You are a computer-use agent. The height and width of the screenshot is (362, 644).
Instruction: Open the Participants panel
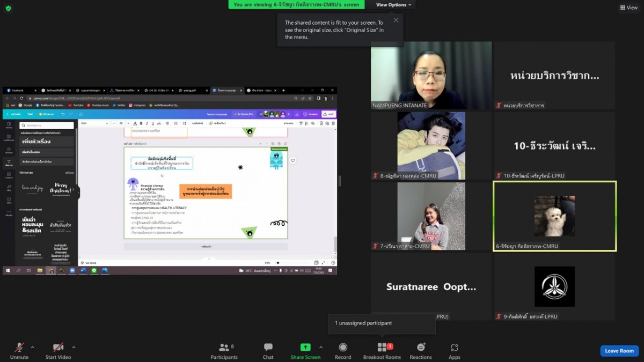click(x=224, y=351)
